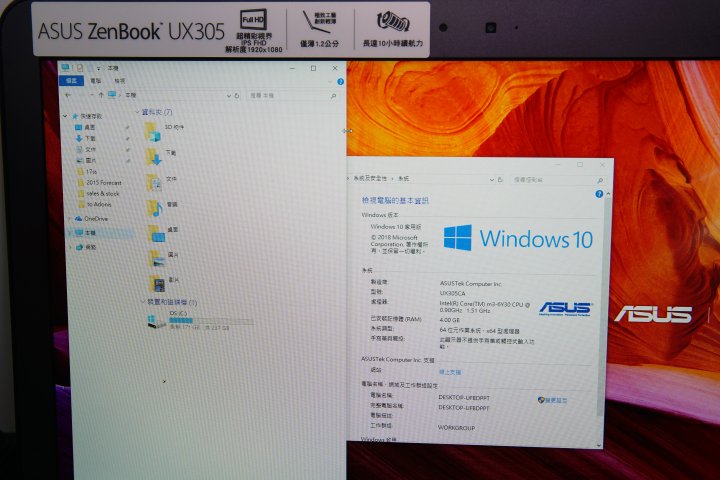The height and width of the screenshot is (480, 720).
Task: Select WORKGROUP value text
Action: coord(456,428)
